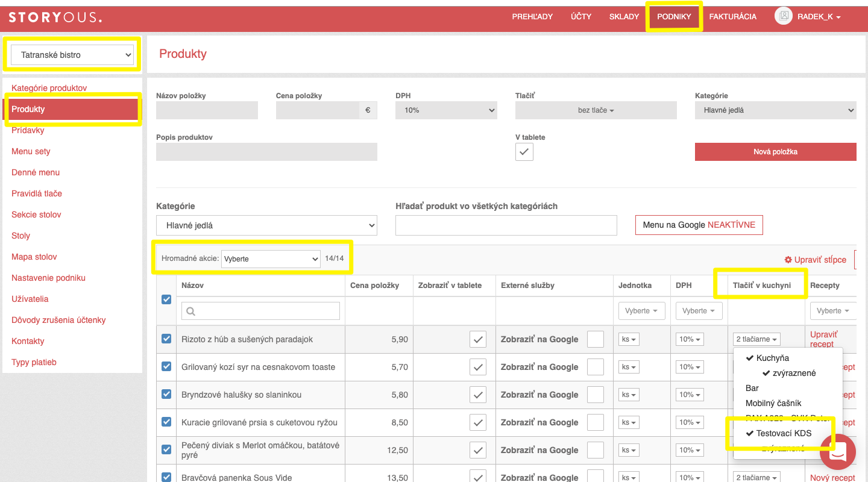
Task: Click Upraviť recept for Rizoto z húb
Action: 824,339
